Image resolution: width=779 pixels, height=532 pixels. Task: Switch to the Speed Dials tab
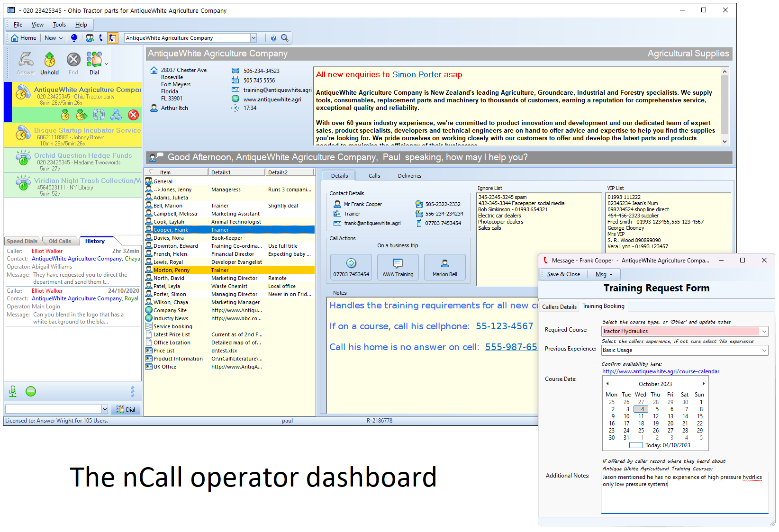click(x=22, y=241)
